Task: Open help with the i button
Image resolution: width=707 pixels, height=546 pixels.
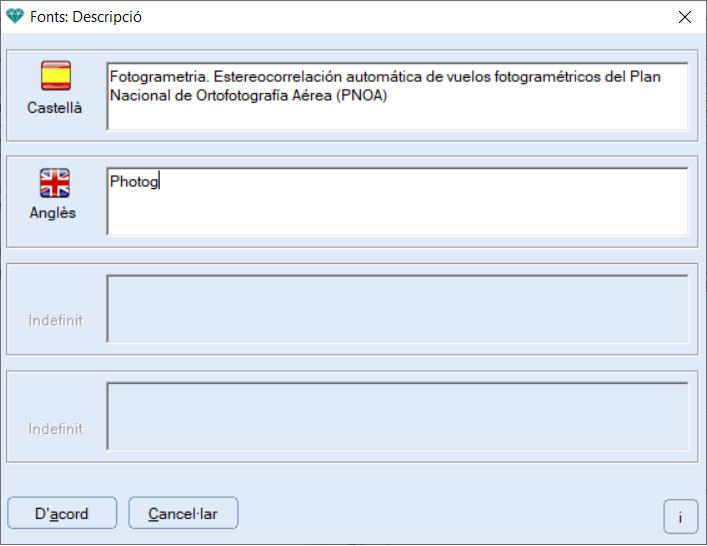Action: pos(680,517)
